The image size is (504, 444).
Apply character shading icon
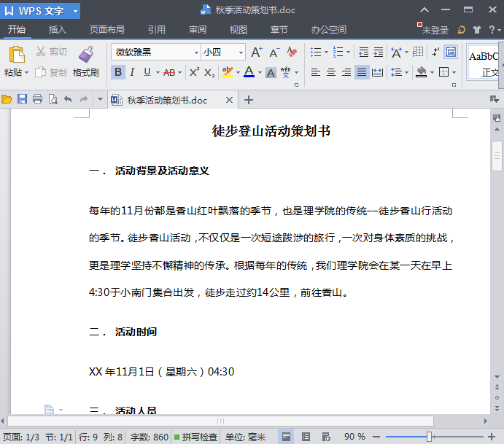271,73
